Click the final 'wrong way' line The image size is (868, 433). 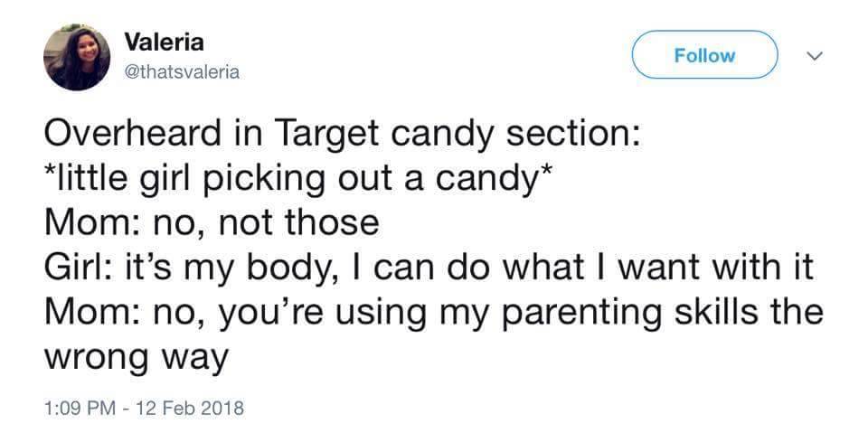point(136,358)
